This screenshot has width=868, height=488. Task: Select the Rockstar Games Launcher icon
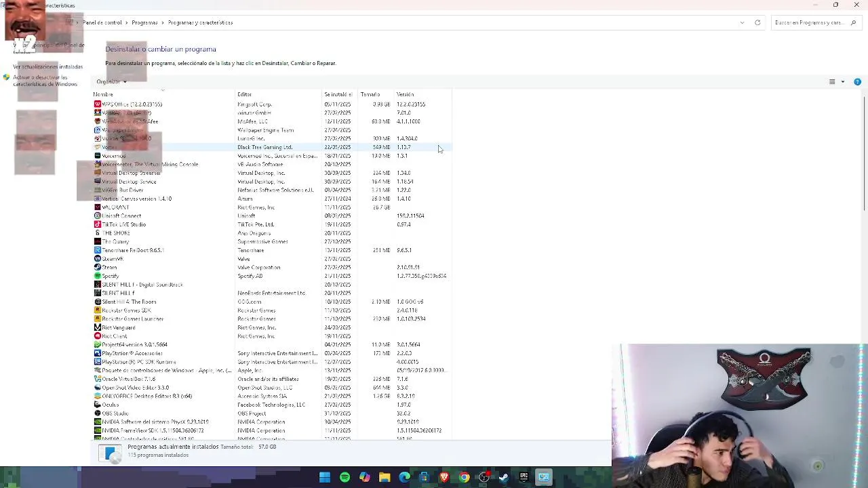tap(97, 319)
